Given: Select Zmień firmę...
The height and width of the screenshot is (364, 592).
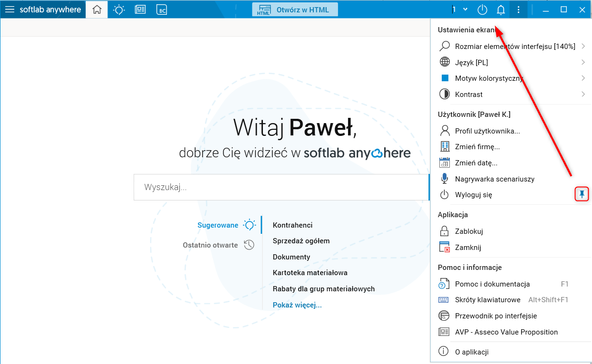Looking at the screenshot, I should pyautogui.click(x=477, y=147).
